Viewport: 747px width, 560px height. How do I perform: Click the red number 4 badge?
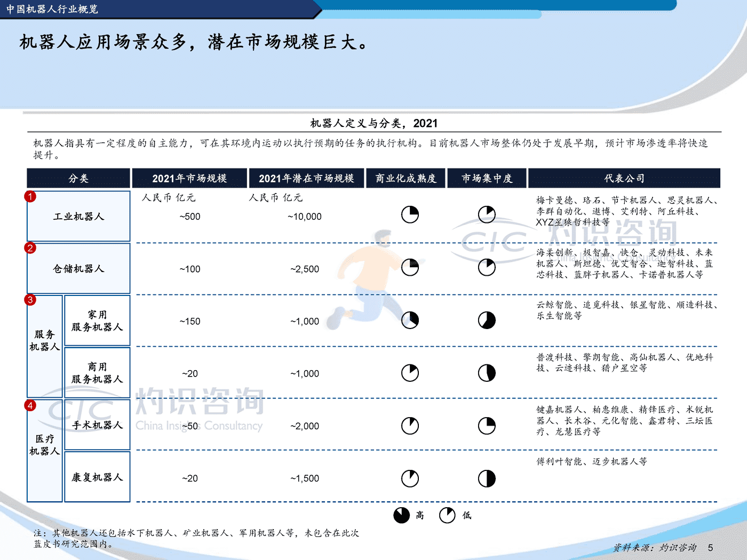[30, 405]
